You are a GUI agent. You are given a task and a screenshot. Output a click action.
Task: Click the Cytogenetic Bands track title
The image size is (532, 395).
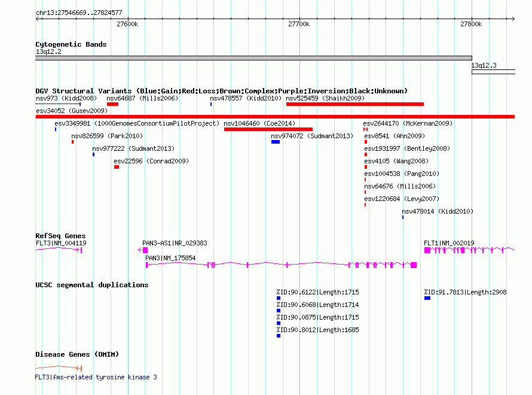(71, 44)
